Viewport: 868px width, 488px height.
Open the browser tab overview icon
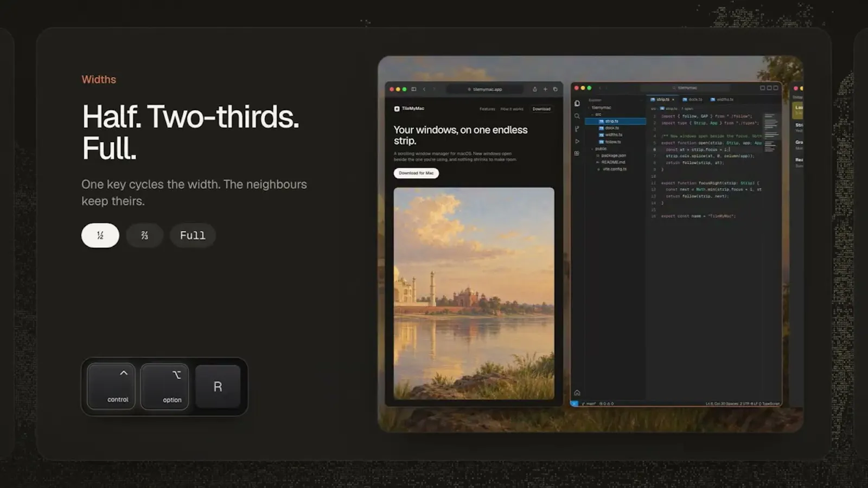point(555,89)
